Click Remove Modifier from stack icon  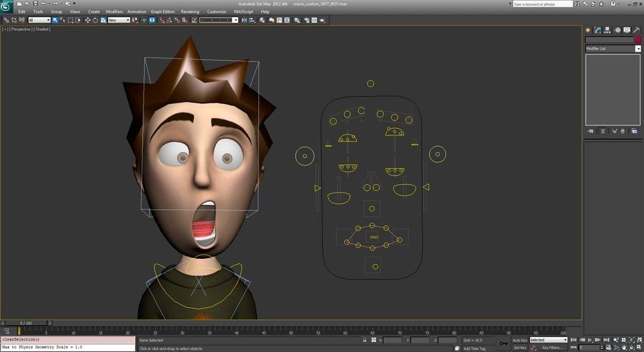(623, 131)
